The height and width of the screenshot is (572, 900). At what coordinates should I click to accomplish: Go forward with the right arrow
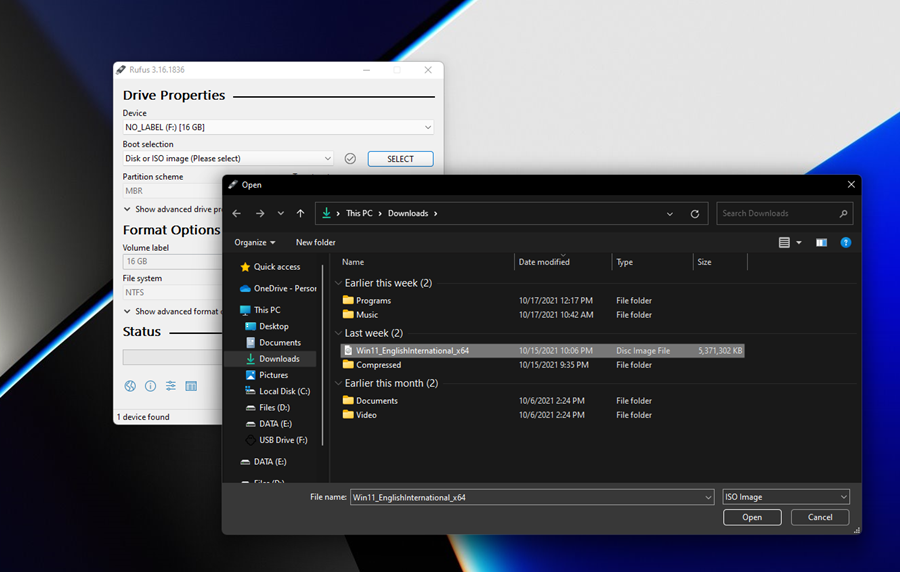[260, 213]
